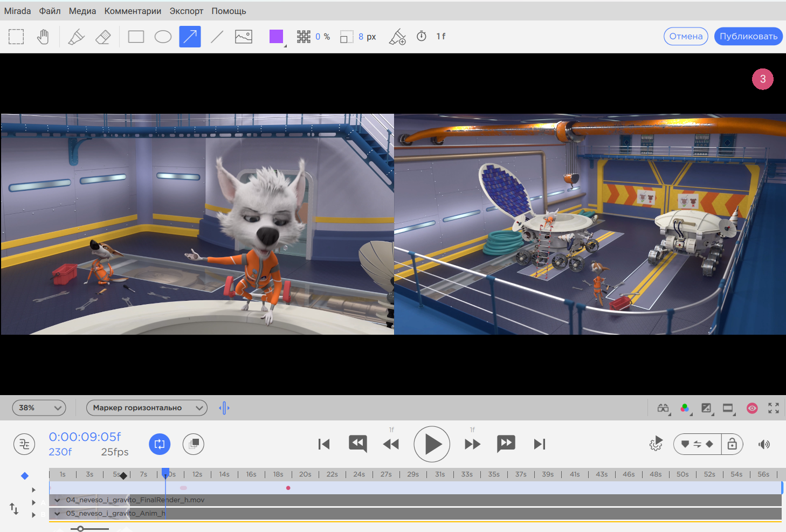Click the Отмена button
This screenshot has height=532, width=786.
[x=686, y=36]
